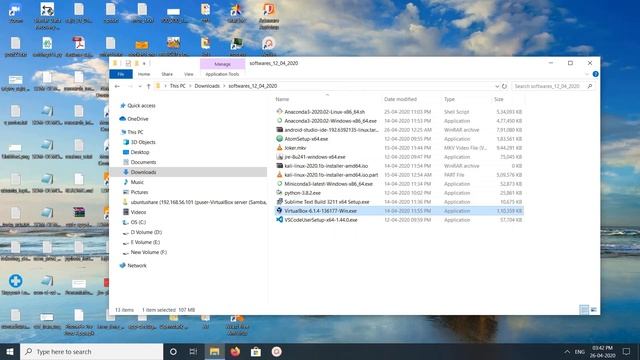The width and height of the screenshot is (640, 360).
Task: Sort files by Name column header
Action: tap(282, 99)
